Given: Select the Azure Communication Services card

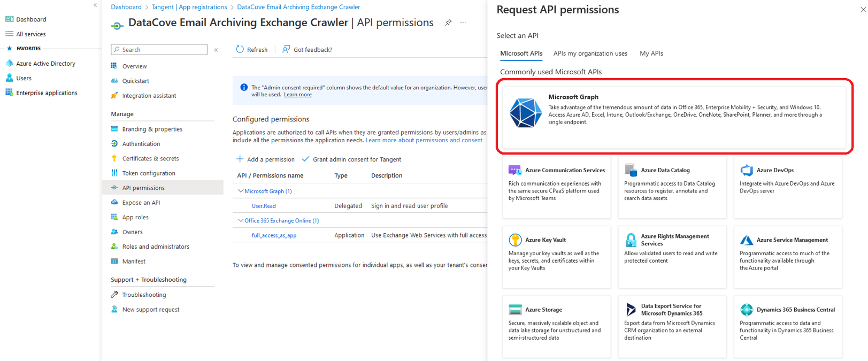Looking at the screenshot, I should (556, 187).
